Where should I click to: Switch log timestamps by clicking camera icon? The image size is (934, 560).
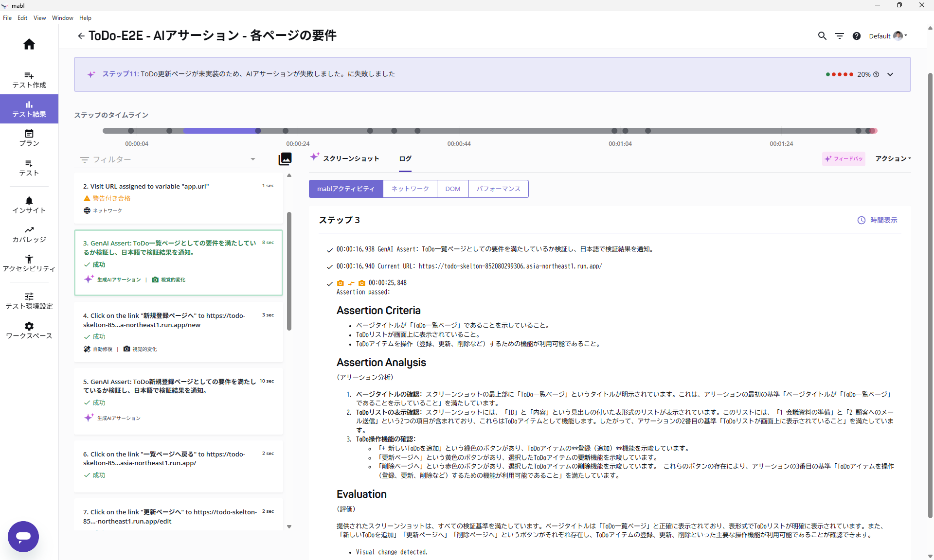(341, 283)
